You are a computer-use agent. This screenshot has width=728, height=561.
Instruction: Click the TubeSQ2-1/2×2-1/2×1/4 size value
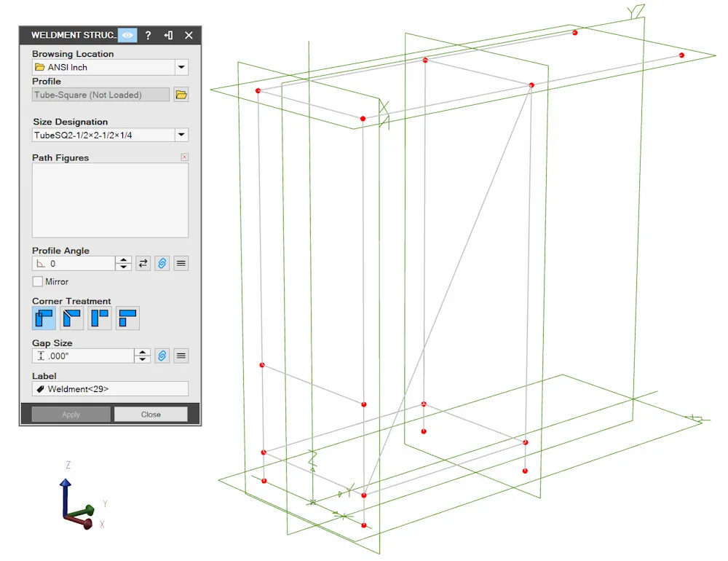coord(103,135)
